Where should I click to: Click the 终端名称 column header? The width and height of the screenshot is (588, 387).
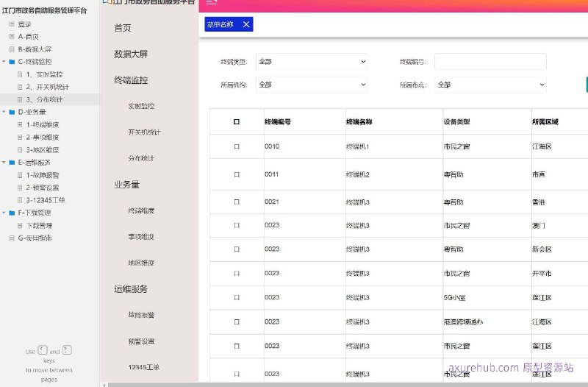pyautogui.click(x=359, y=121)
